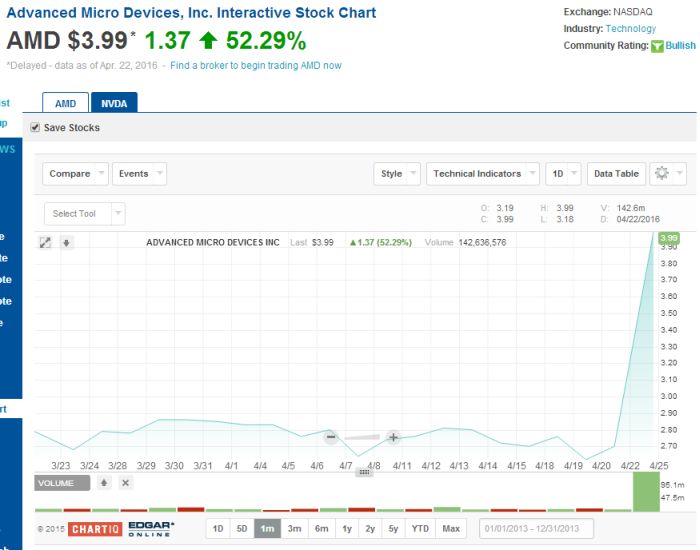Click the zoom in plus icon on chart

click(x=393, y=437)
